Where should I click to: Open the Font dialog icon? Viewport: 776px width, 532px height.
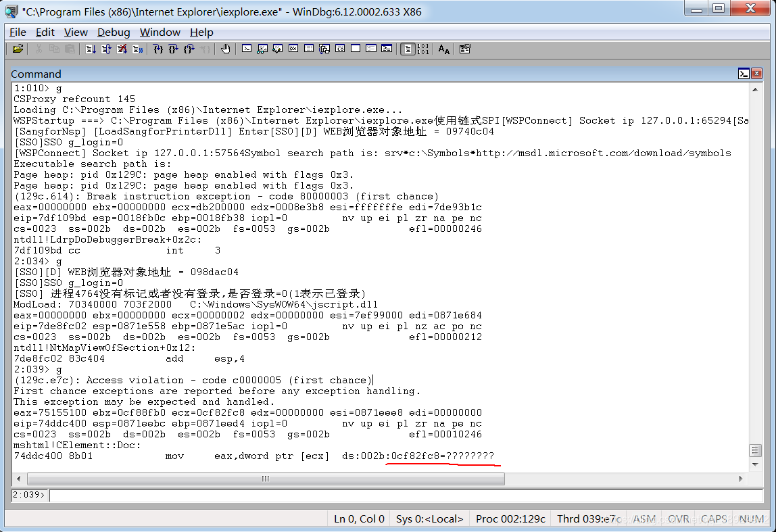pyautogui.click(x=444, y=49)
